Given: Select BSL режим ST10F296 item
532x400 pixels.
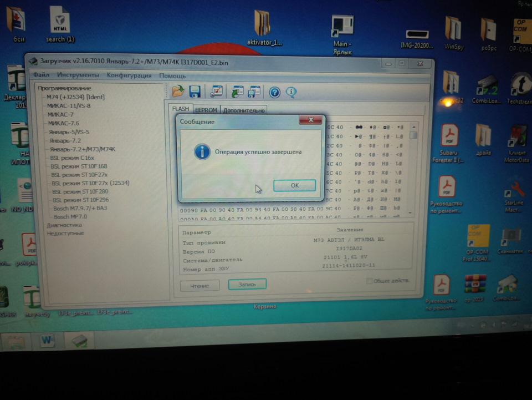Looking at the screenshot, I should click(x=81, y=200).
